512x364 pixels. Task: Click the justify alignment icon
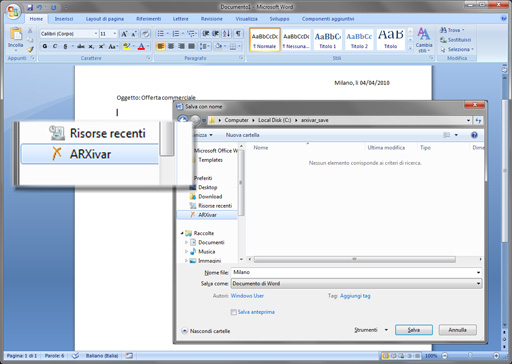[191, 46]
